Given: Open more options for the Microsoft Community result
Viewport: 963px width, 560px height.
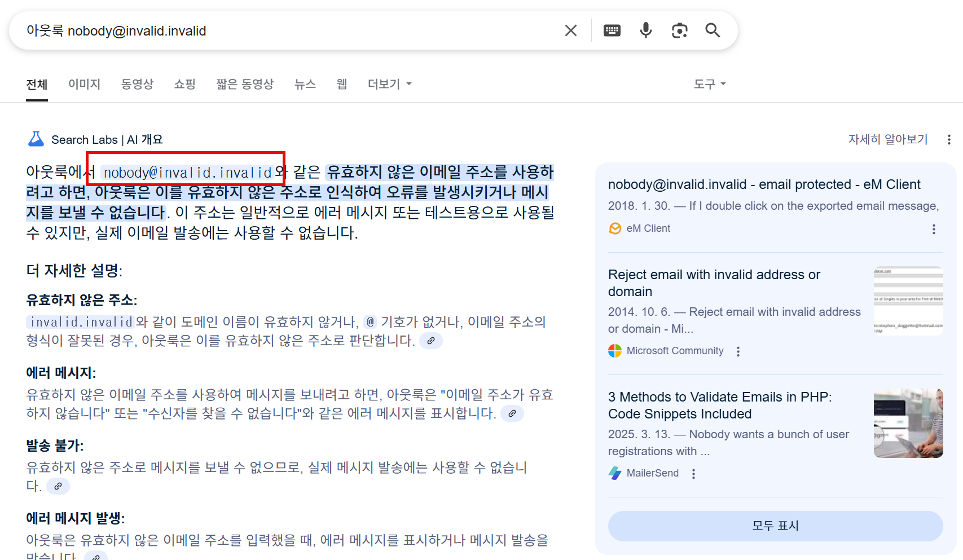Looking at the screenshot, I should 738,351.
